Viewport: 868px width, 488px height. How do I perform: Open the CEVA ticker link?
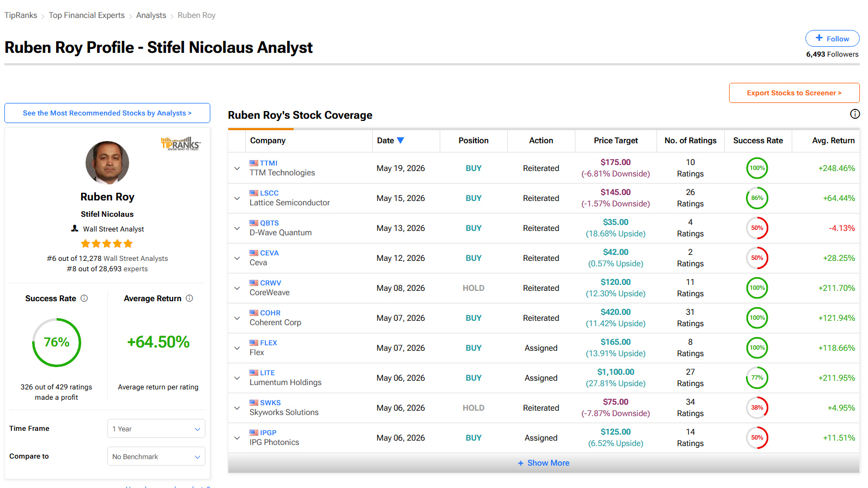pos(269,253)
